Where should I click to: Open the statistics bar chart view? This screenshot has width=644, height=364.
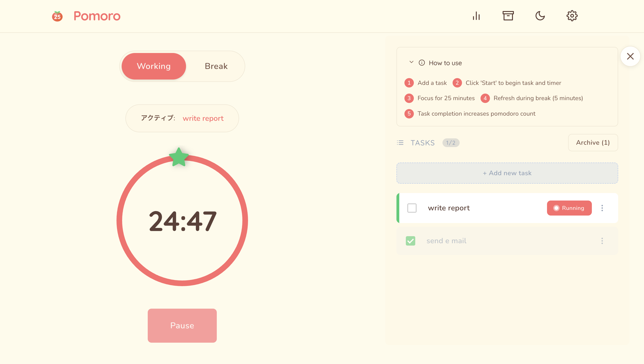[x=476, y=16]
